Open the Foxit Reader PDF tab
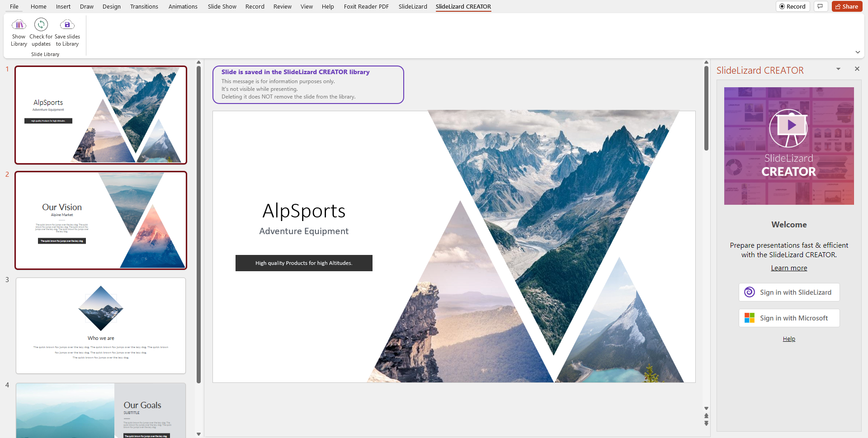This screenshot has width=868, height=438. point(366,6)
